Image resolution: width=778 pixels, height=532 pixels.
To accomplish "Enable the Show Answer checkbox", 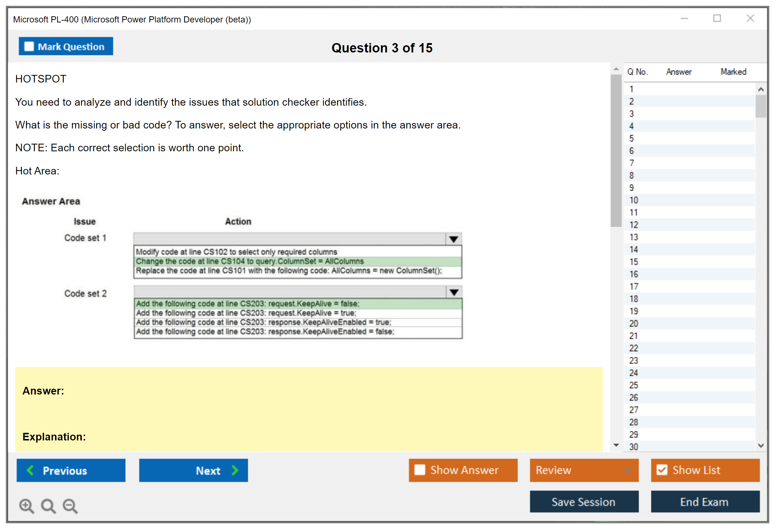I will pos(420,470).
